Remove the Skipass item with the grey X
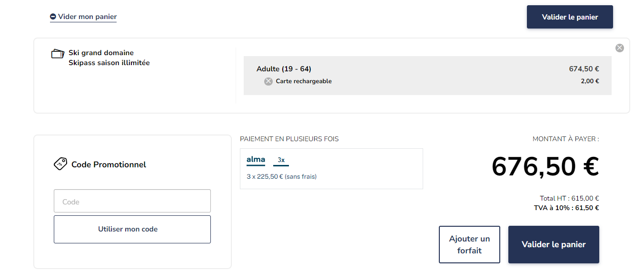The image size is (644, 270). pos(619,48)
